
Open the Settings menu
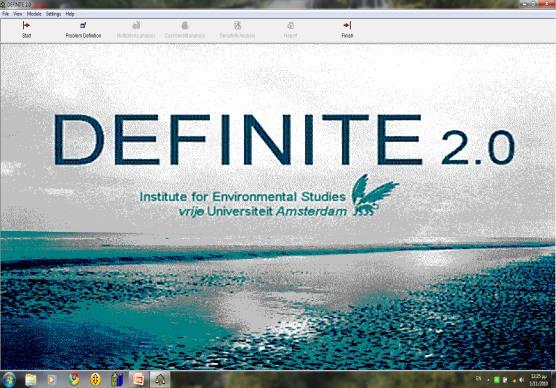54,14
